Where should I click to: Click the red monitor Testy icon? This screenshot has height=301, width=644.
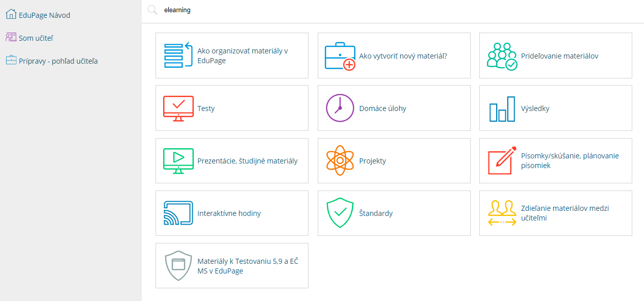(x=178, y=108)
